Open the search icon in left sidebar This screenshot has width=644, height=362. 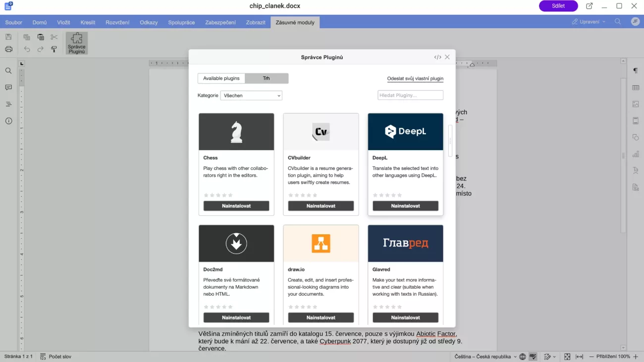point(8,71)
